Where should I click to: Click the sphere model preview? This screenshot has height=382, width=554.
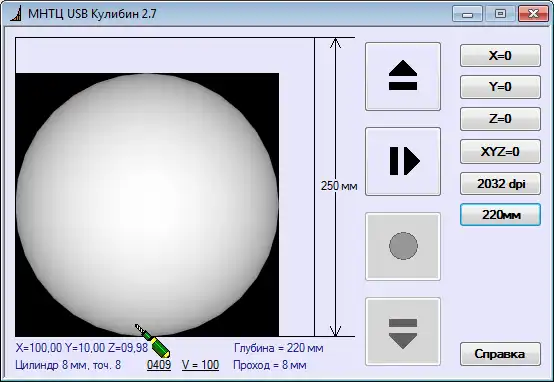(x=147, y=205)
